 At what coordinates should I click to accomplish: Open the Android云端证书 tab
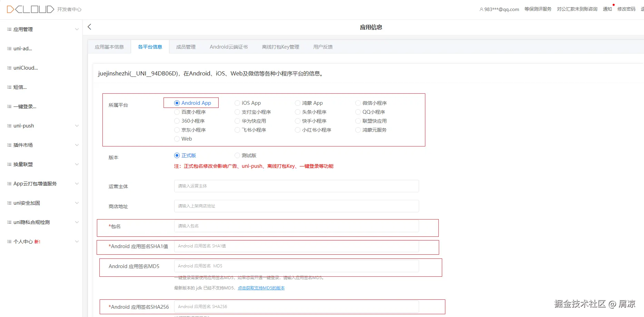tap(229, 47)
